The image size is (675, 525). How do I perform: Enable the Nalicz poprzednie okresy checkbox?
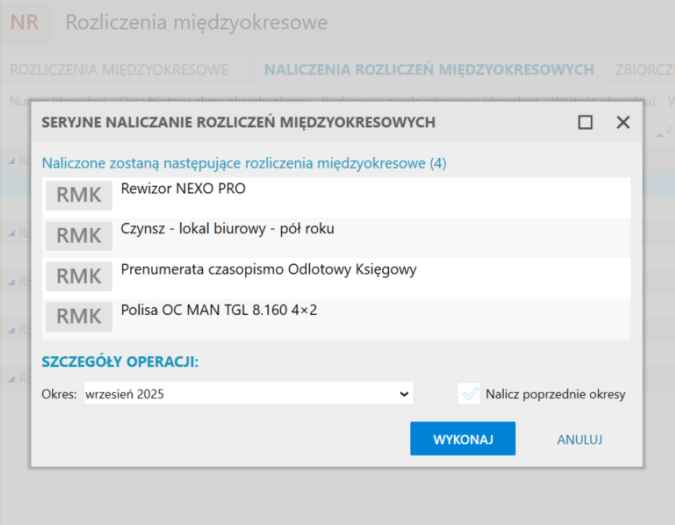click(x=469, y=394)
